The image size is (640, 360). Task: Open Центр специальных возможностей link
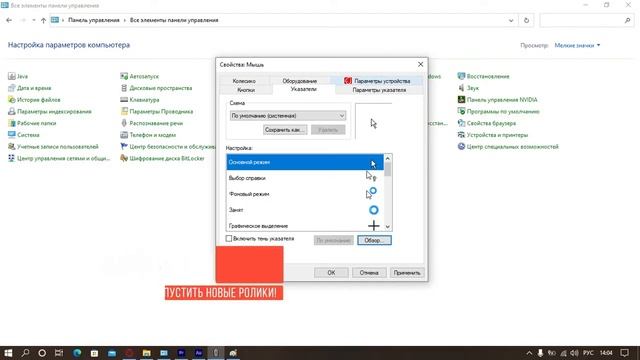coord(508,147)
